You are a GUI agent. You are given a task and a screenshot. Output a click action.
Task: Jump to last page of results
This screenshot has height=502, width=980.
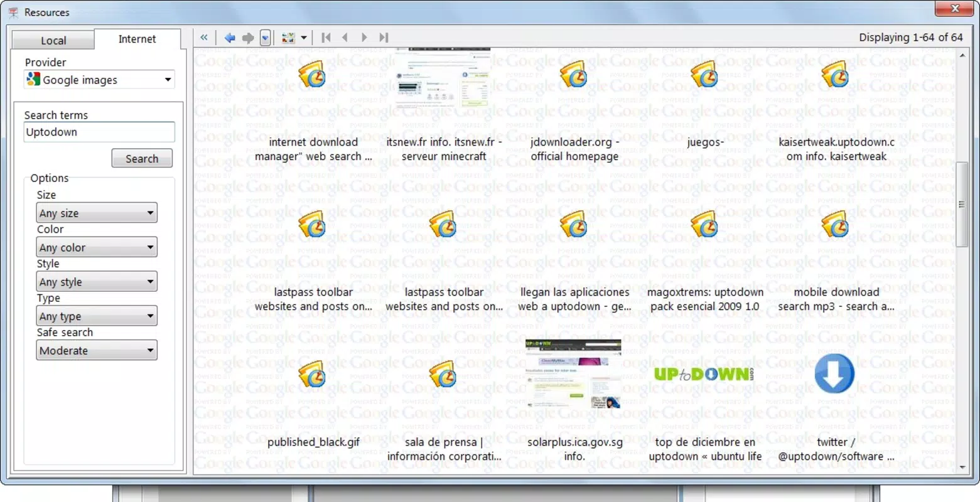384,38
